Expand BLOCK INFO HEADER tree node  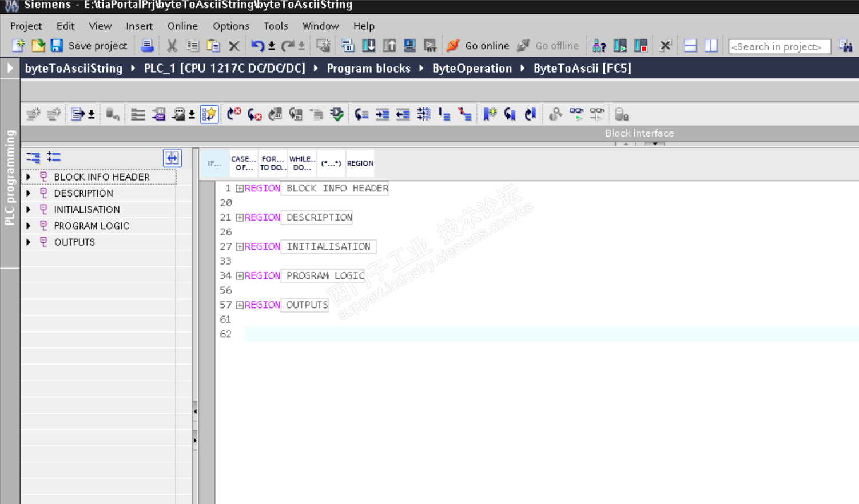pyautogui.click(x=28, y=177)
